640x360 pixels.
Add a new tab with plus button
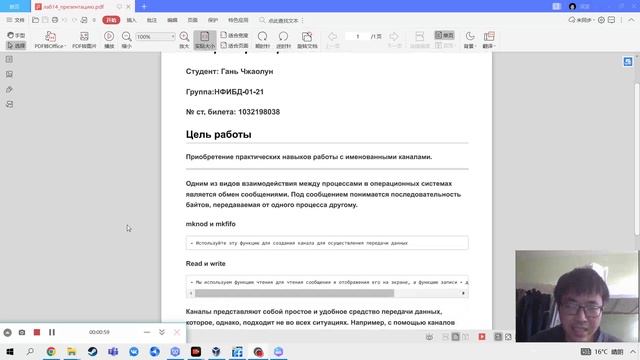pyautogui.click(x=144, y=7)
